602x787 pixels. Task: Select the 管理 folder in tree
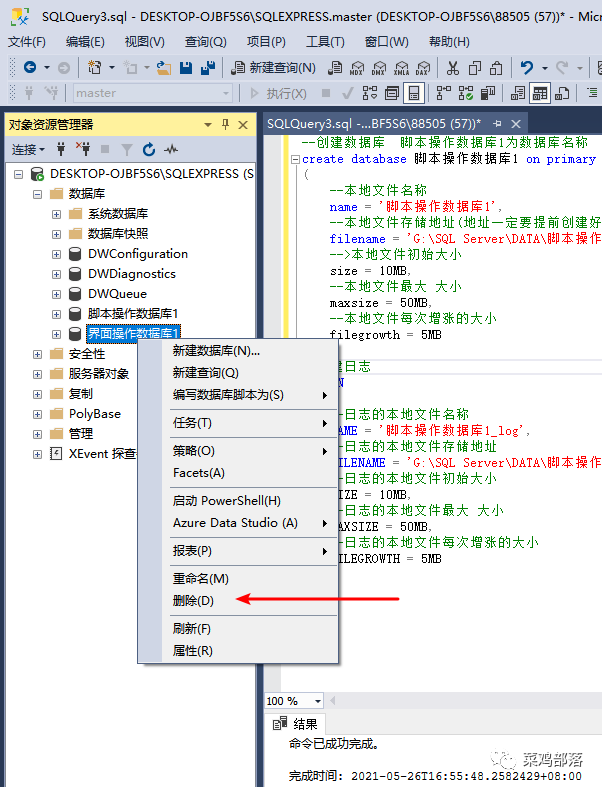[81, 434]
